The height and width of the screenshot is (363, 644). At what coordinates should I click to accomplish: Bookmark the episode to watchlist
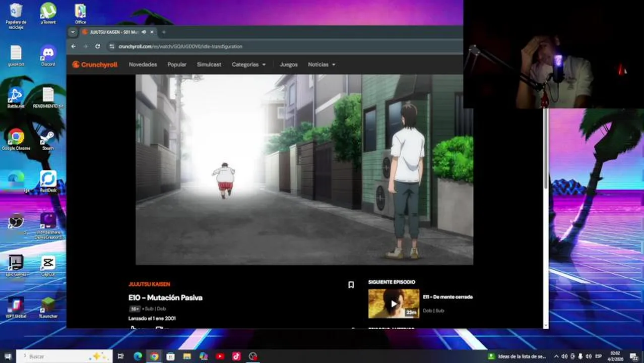pyautogui.click(x=351, y=285)
